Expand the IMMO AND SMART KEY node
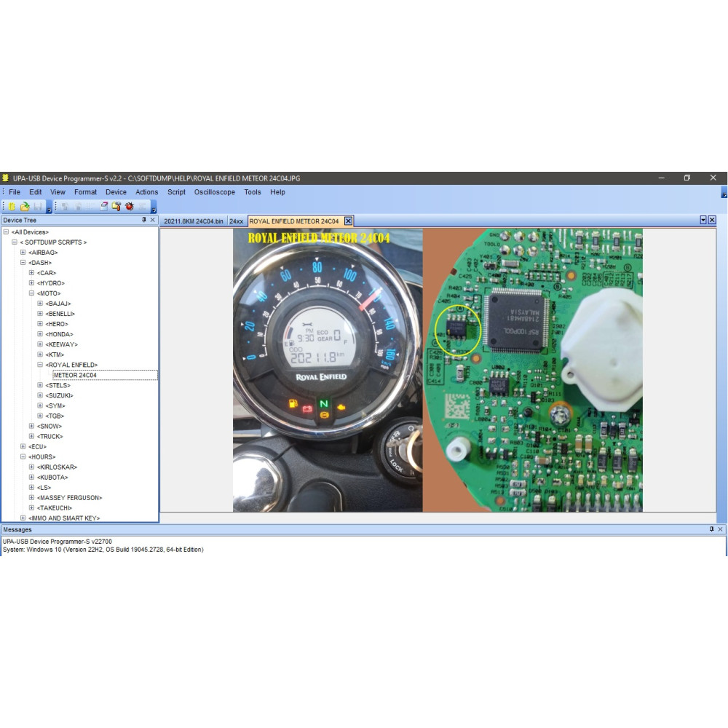 pyautogui.click(x=23, y=518)
